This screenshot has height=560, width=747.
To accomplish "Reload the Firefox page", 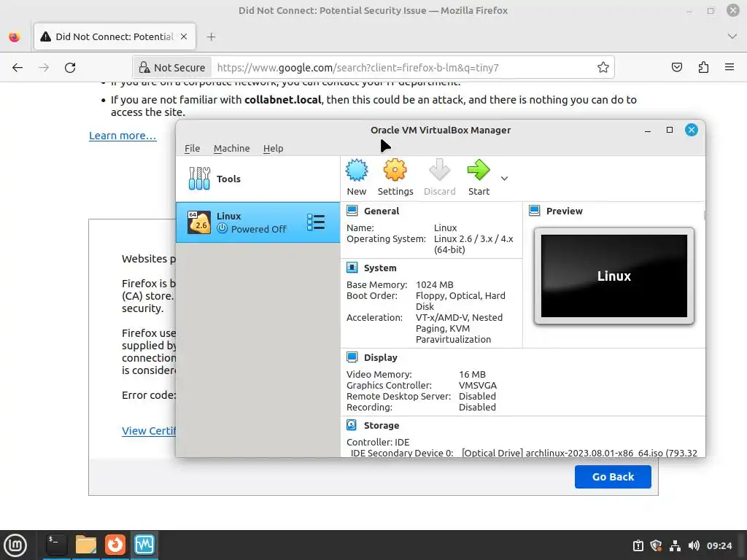I will click(x=70, y=68).
